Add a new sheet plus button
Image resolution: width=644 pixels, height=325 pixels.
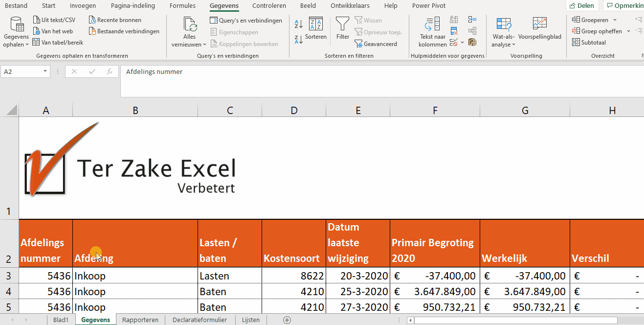tap(287, 320)
